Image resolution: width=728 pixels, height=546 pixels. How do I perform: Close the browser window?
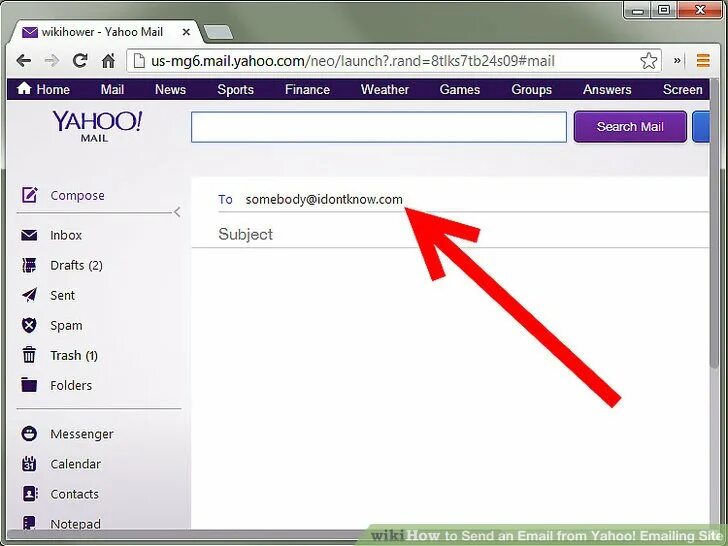coord(701,10)
